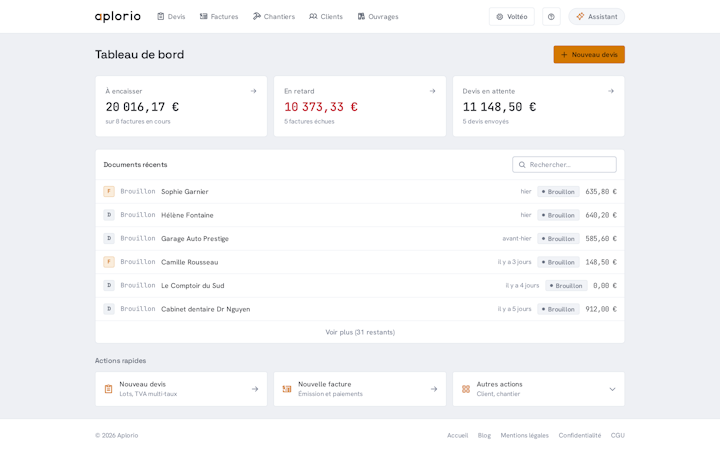Expand the Autres actions chevron
Image resolution: width=720 pixels, height=450 pixels.
coord(612,389)
